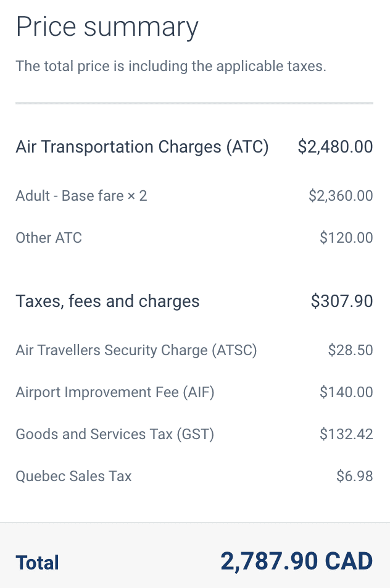Click the $28.50 security charge amount

point(351,351)
